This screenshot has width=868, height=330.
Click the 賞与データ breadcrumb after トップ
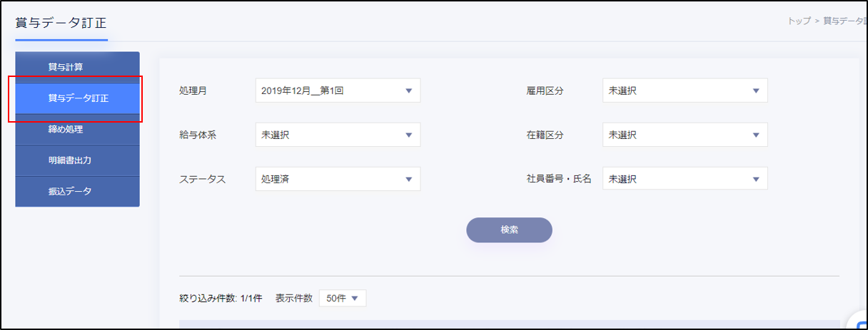[x=843, y=21]
